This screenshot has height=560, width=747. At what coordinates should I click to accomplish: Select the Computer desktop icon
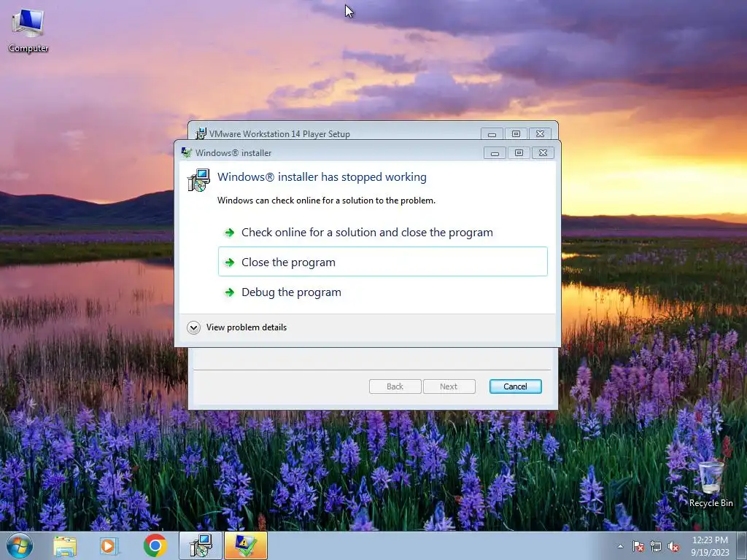coord(28,29)
